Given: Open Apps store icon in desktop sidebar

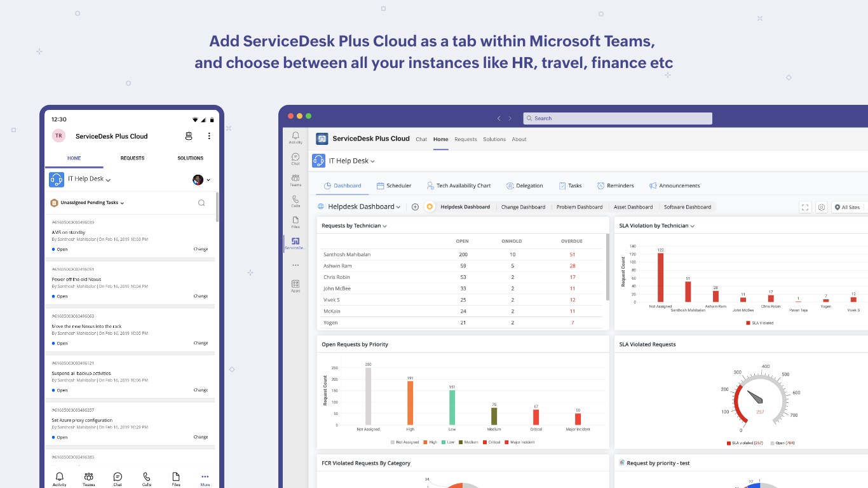Looking at the screenshot, I should point(295,286).
